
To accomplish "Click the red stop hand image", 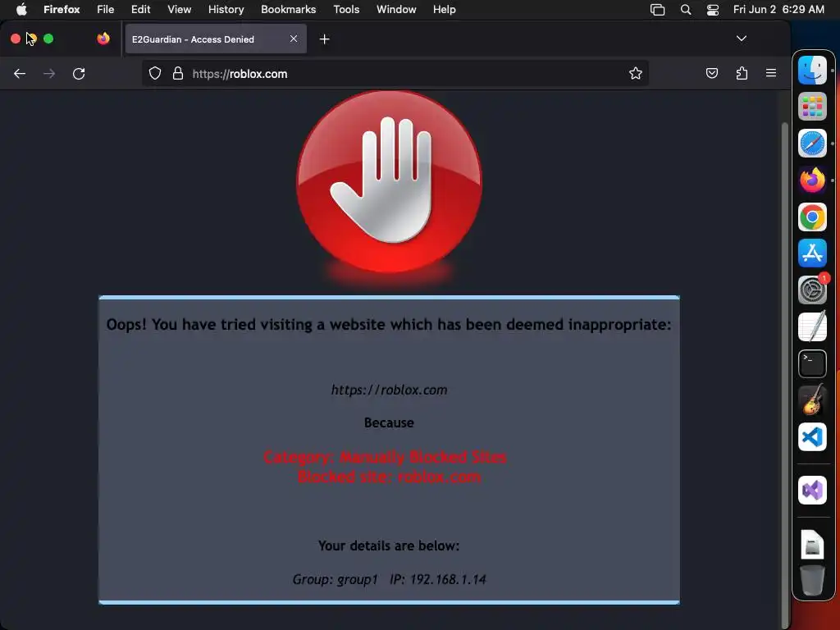I will (389, 182).
